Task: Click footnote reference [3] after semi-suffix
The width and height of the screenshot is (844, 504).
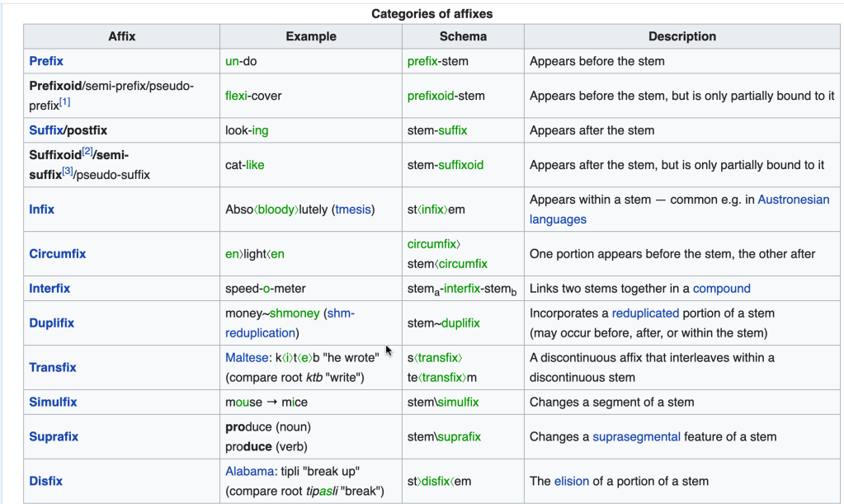Action: (70, 171)
